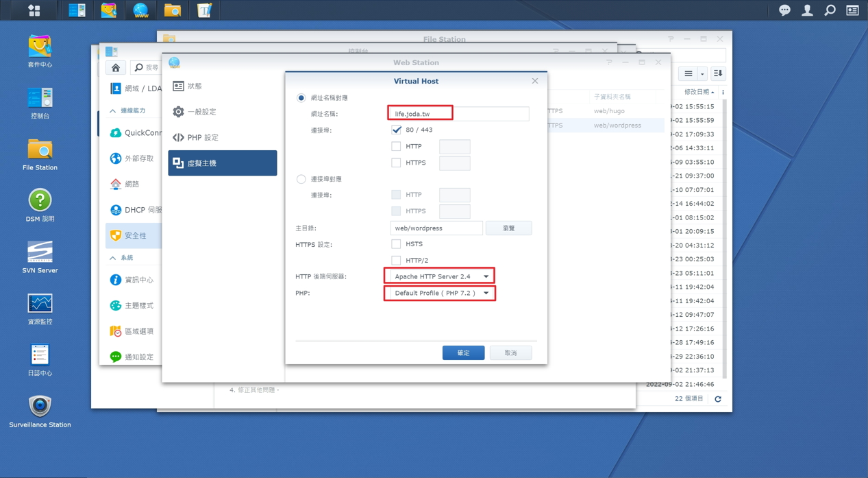Open 安全性 in Control Panel

[134, 235]
